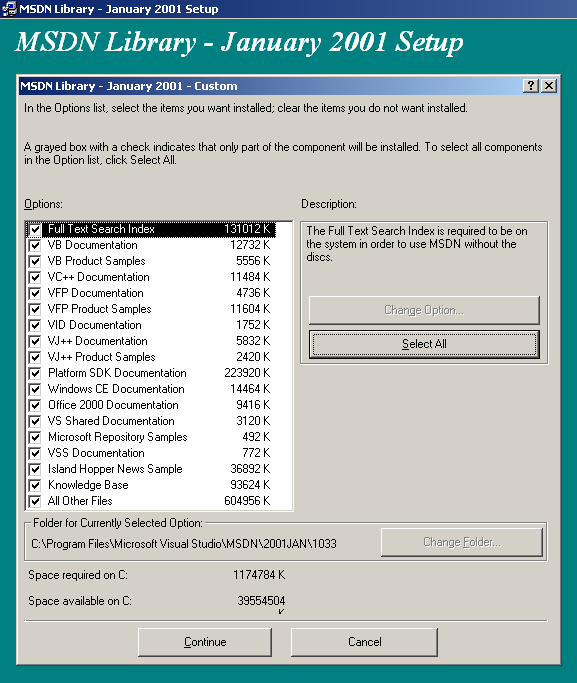Toggle the VFP Documentation checkbox
The height and width of the screenshot is (683, 577).
click(35, 293)
